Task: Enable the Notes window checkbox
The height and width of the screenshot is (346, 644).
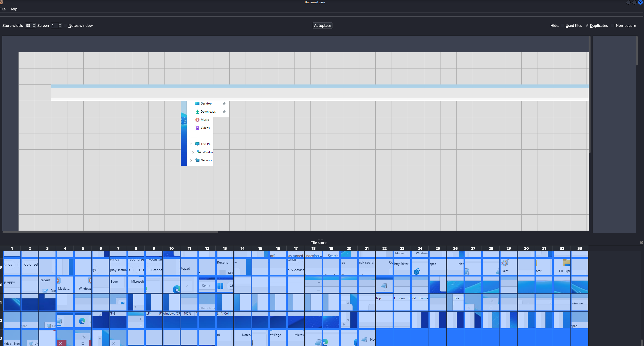Action: click(x=66, y=26)
